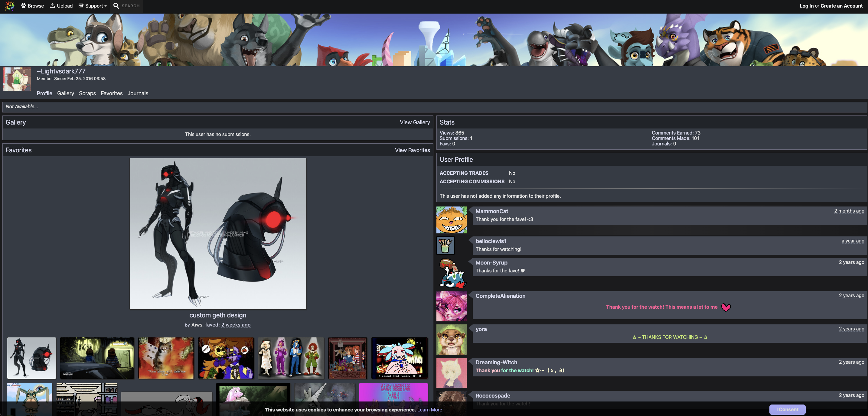Open the small geth design thumbnail
Screen dimensions: 868x416
point(31,358)
